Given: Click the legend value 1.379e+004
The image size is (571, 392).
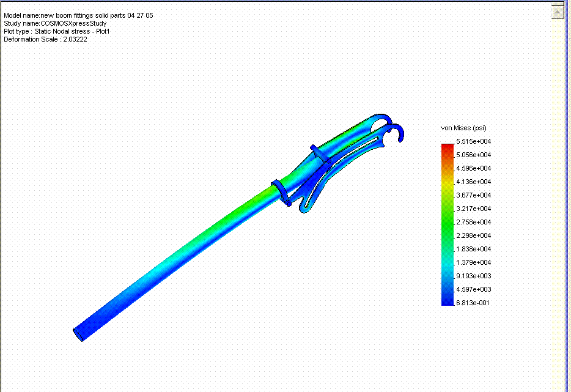Looking at the screenshot, I should [473, 263].
